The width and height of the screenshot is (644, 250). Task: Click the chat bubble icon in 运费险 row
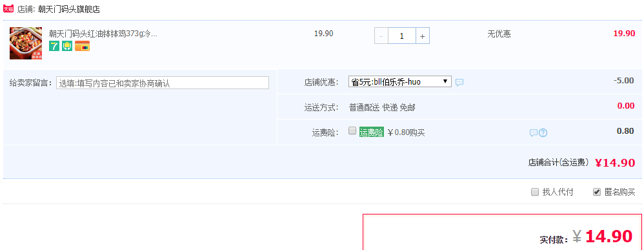pos(534,133)
